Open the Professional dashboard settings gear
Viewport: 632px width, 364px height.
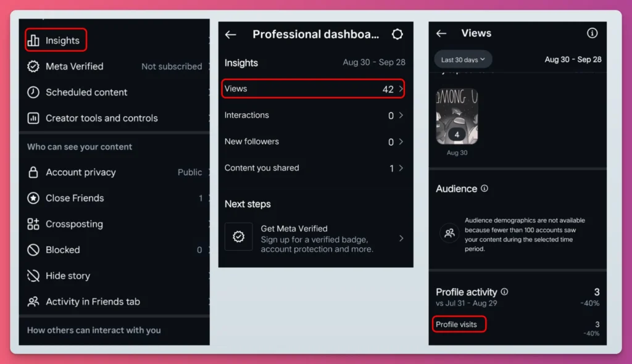click(x=397, y=35)
